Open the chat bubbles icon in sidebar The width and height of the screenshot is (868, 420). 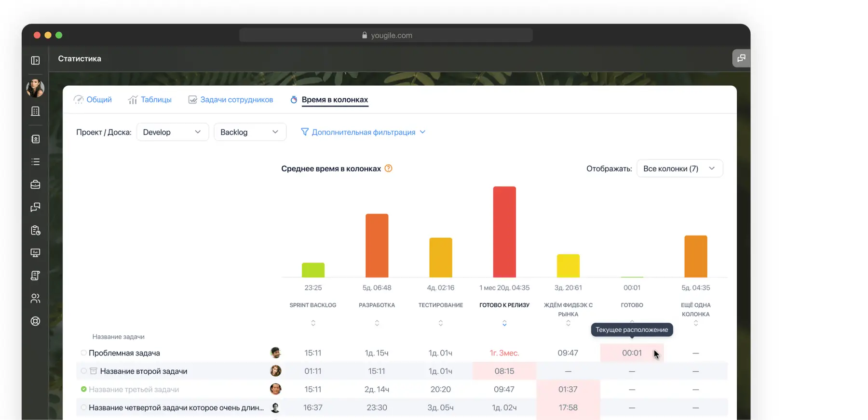point(35,207)
